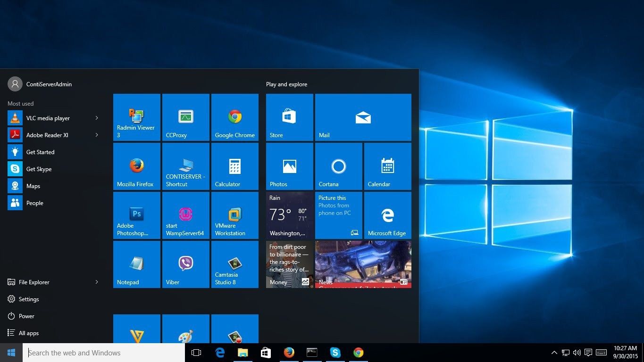This screenshot has width=644, height=362.
Task: Open Task View on the taskbar
Action: [196, 352]
